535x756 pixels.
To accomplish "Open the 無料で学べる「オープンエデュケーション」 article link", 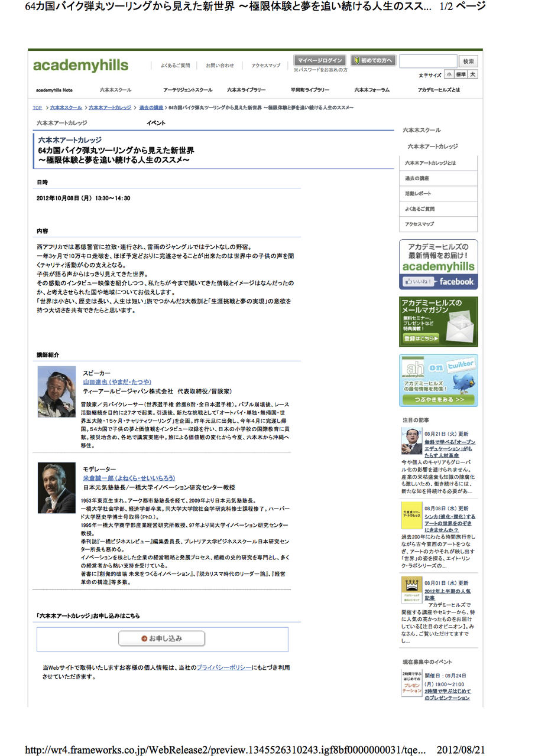I will point(450,448).
